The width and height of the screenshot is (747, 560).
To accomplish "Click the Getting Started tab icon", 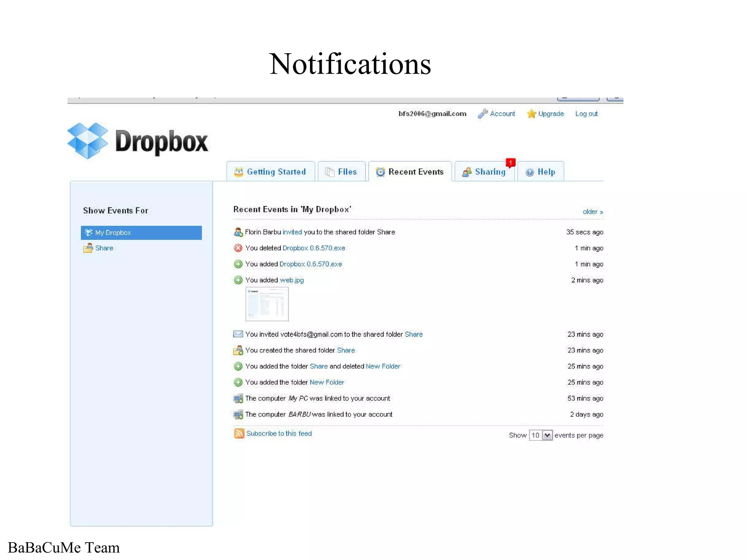I will tap(239, 172).
